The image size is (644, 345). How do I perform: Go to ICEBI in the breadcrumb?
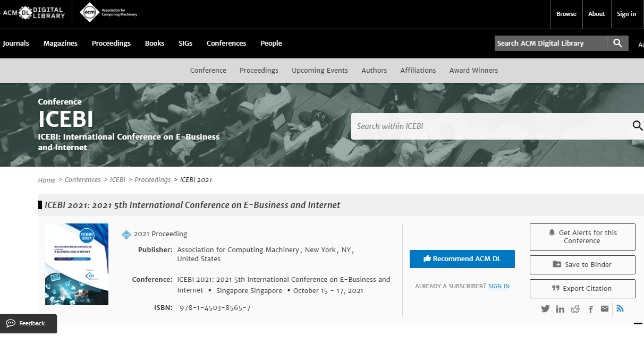coord(117,180)
